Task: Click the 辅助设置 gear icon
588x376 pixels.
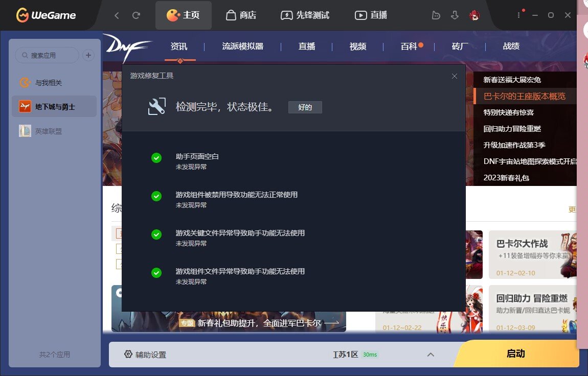Action: click(x=128, y=354)
